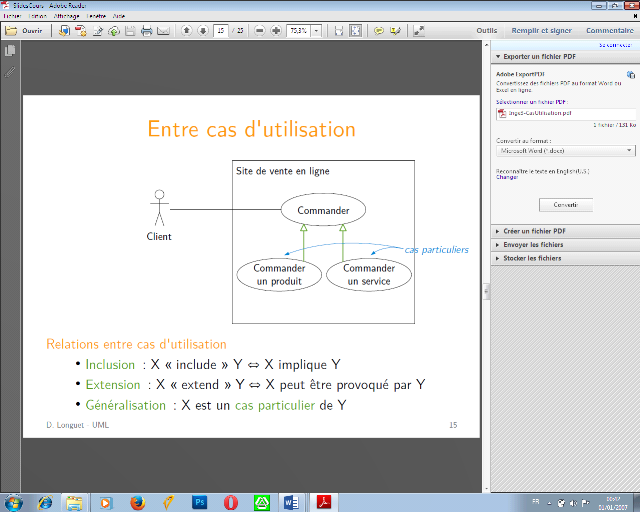The image size is (640, 512).
Task: Switch to the Commentaire tab
Action: [609, 31]
